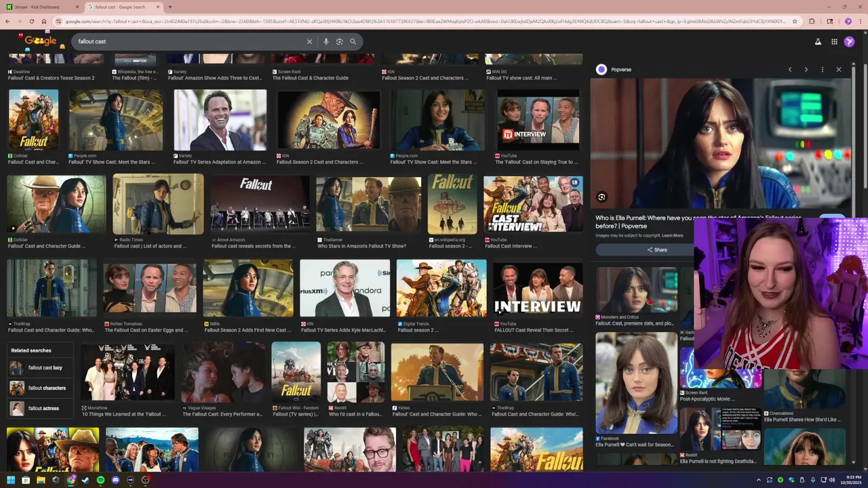Click the magnifier search button
The image size is (868, 488).
point(353,41)
